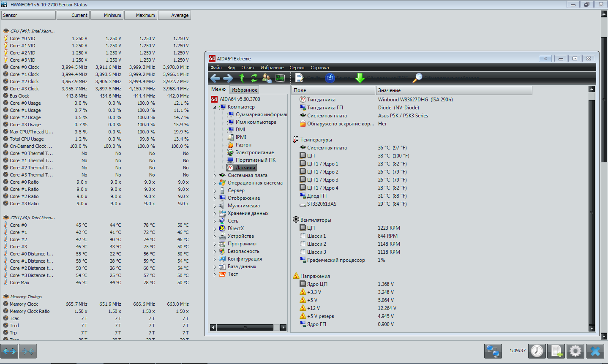Screen dimensions: 608x364
Task: Go back with AIDA64 blue left arrow
Action: coord(215,78)
